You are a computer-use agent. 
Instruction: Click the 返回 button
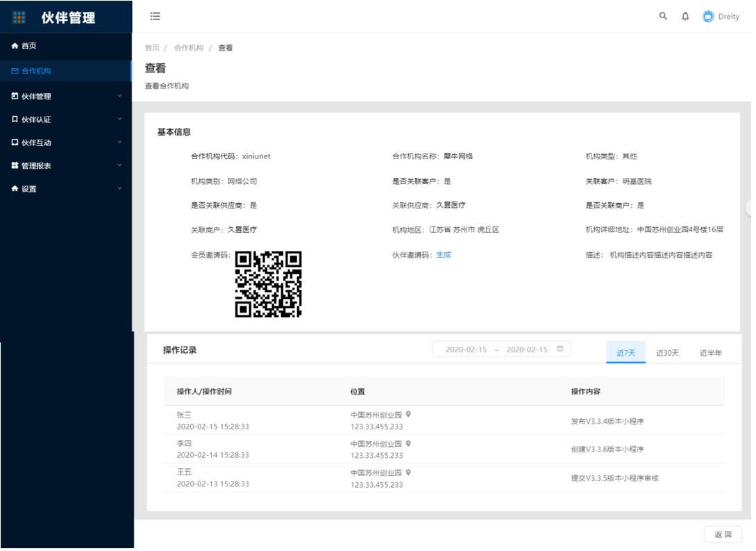coord(723,534)
